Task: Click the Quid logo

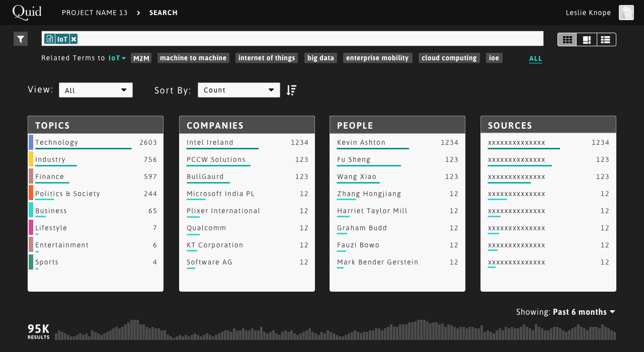Action: pyautogui.click(x=27, y=12)
